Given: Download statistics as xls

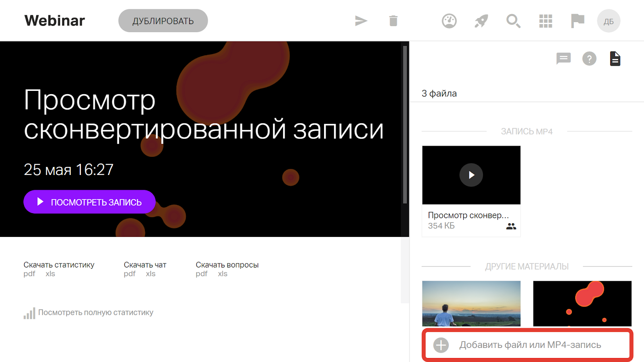Looking at the screenshot, I should pos(50,274).
